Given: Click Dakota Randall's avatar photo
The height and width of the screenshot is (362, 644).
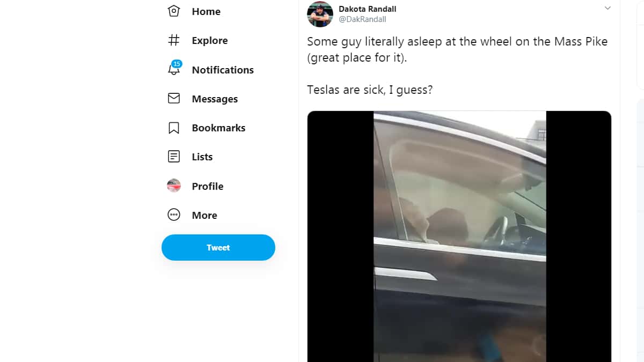Looking at the screenshot, I should (320, 14).
